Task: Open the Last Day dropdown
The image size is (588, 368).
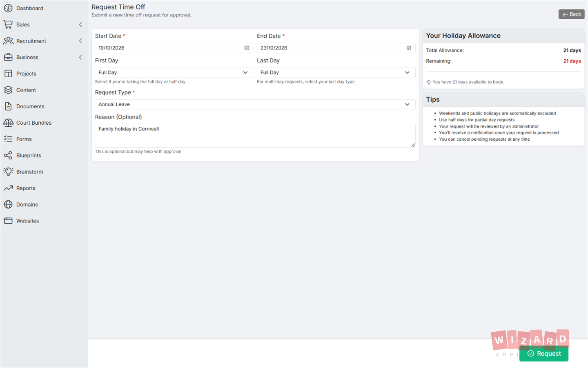Action: (336, 72)
